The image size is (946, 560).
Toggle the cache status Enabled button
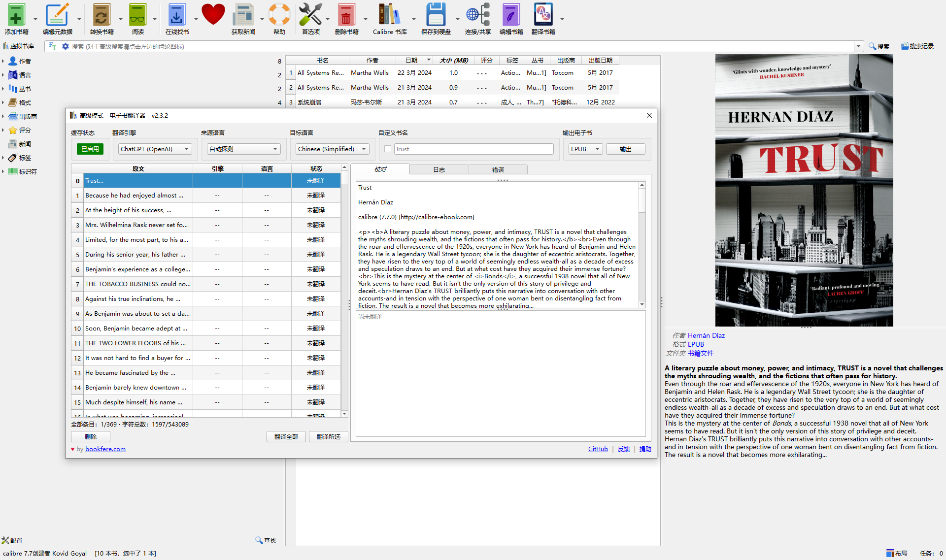90,149
